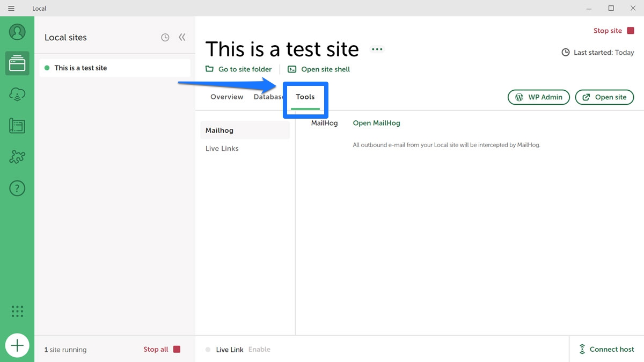Screen dimensions: 644x362
Task: Select Live Links in tools list
Action: [222, 149]
